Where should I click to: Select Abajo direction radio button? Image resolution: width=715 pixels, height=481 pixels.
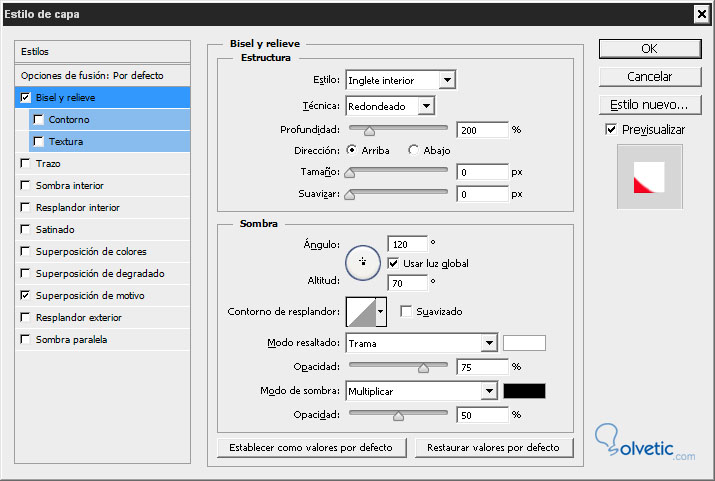[x=413, y=150]
